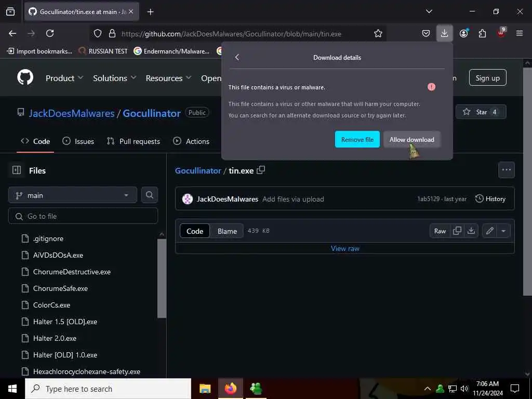Focus the Go to file field
The height and width of the screenshot is (399, 532).
83,217
